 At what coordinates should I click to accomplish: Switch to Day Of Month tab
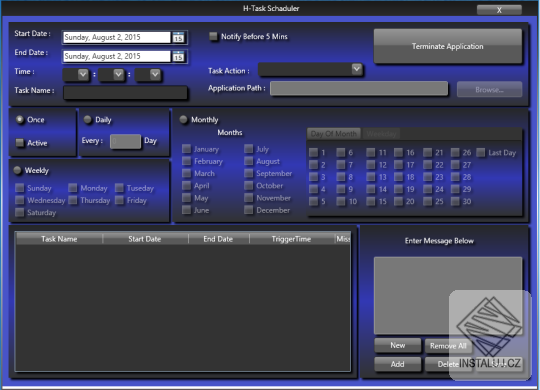click(x=333, y=134)
